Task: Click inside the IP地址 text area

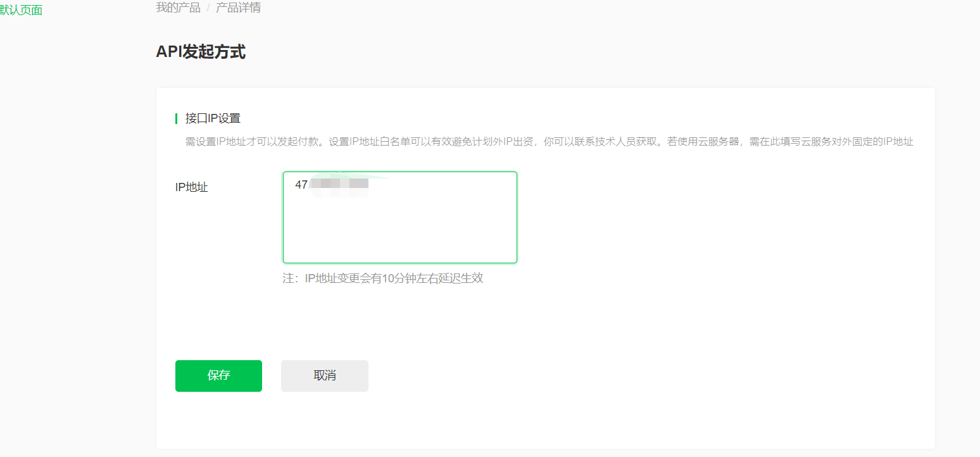Action: [400, 217]
